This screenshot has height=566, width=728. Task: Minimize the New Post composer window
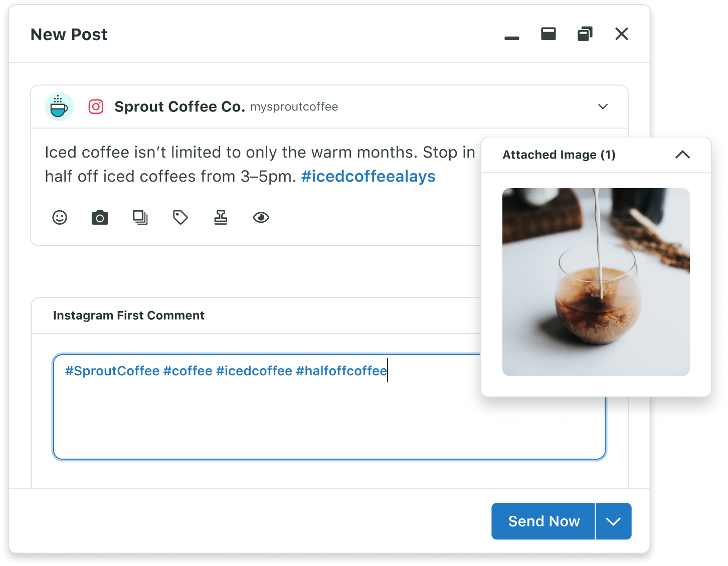511,34
